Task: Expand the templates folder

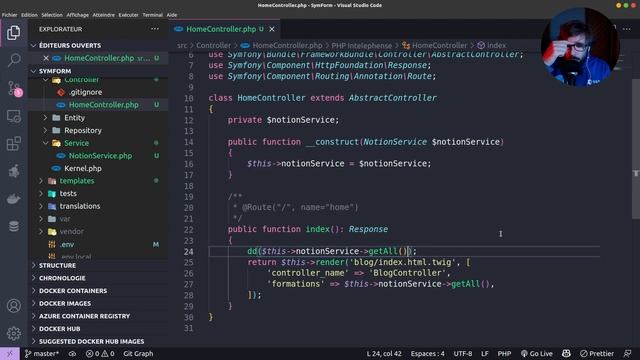Action: click(77, 180)
